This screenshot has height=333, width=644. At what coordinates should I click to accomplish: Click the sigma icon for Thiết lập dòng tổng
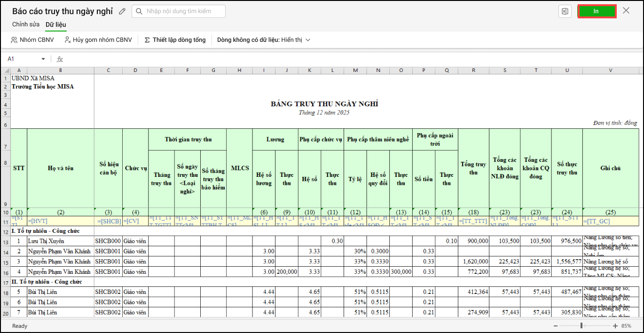pos(147,40)
